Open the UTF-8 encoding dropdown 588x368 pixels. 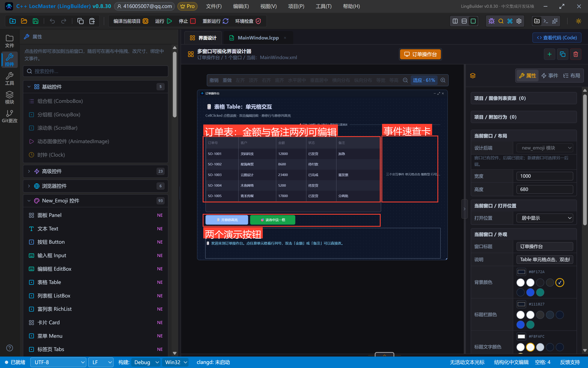point(58,362)
